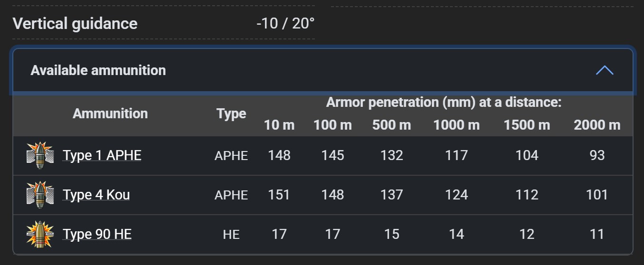This screenshot has width=644, height=265.
Task: Click the -10 / 20° guidance value
Action: coord(285,23)
